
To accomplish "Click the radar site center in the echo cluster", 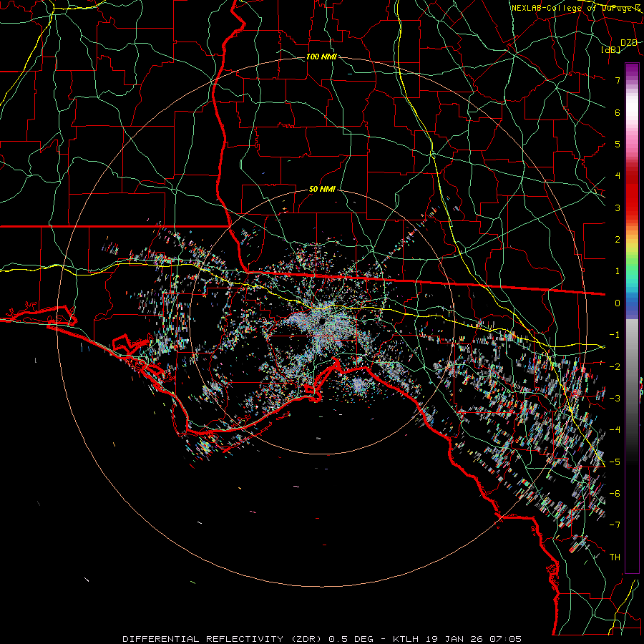I will pyautogui.click(x=322, y=321).
